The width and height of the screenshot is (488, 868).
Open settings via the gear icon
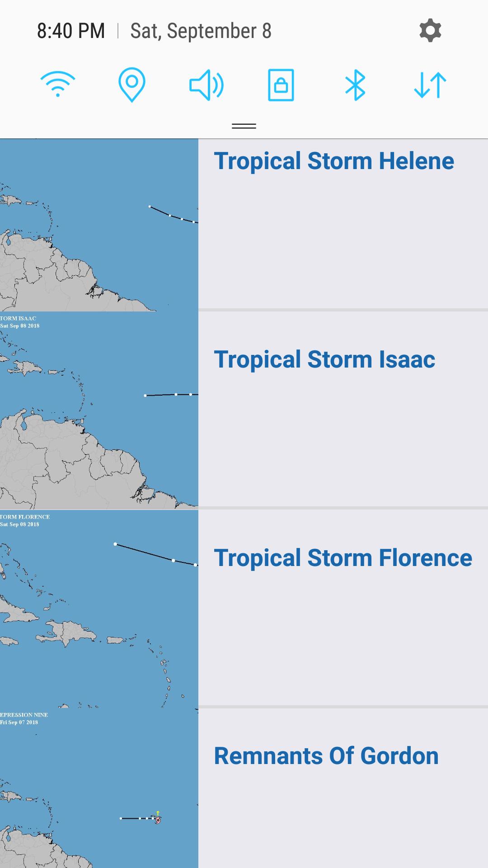pos(430,31)
